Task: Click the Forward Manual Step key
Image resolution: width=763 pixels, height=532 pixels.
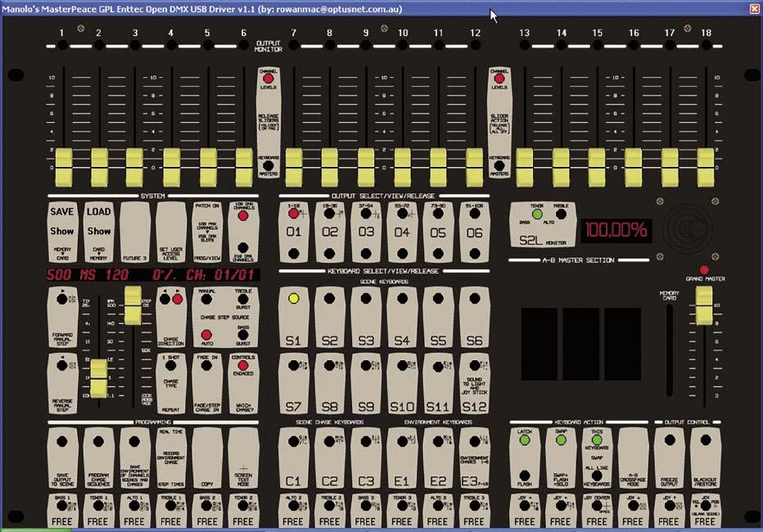Action: click(62, 317)
